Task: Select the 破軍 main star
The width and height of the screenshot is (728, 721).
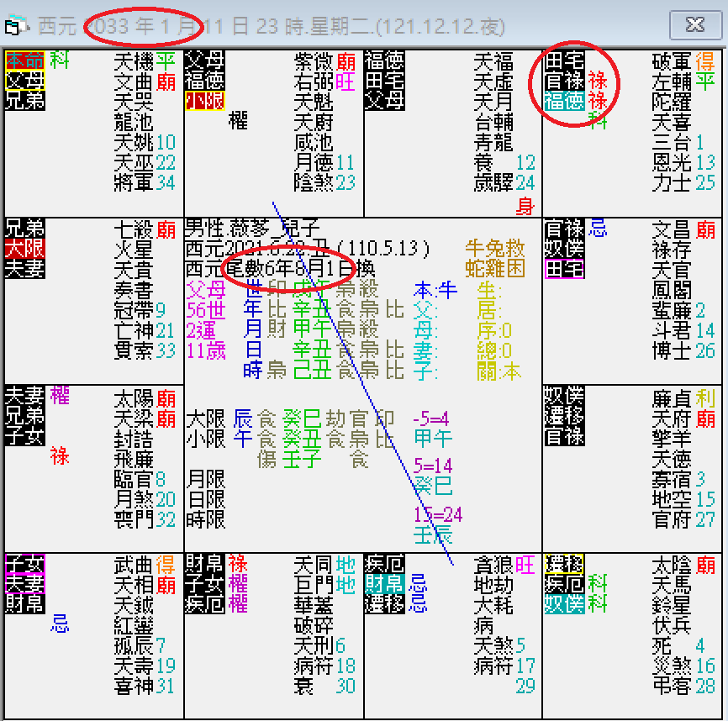Action: tap(672, 61)
